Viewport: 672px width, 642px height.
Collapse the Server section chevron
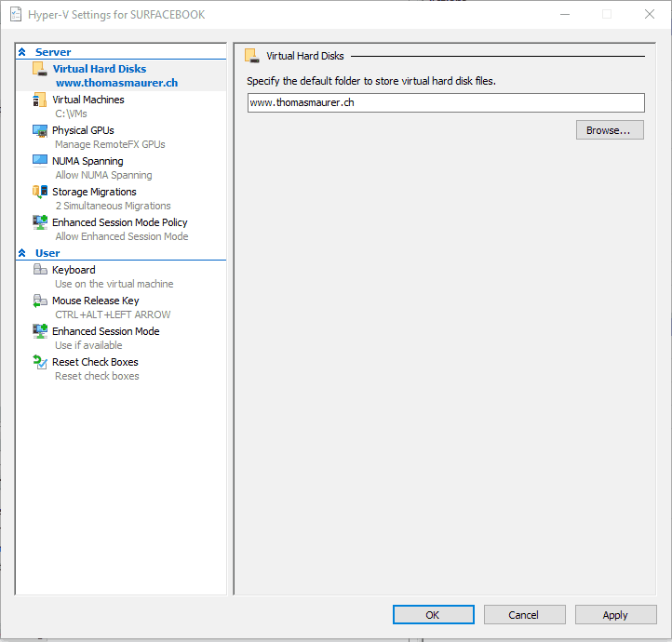click(22, 52)
